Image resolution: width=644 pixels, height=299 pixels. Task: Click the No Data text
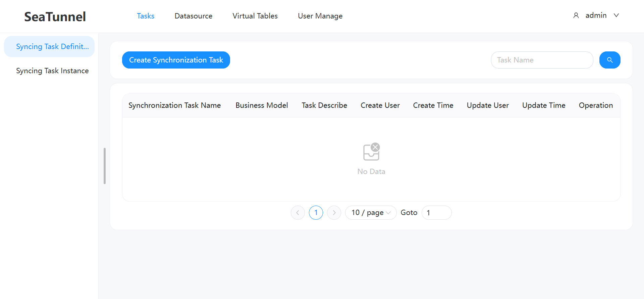click(371, 172)
